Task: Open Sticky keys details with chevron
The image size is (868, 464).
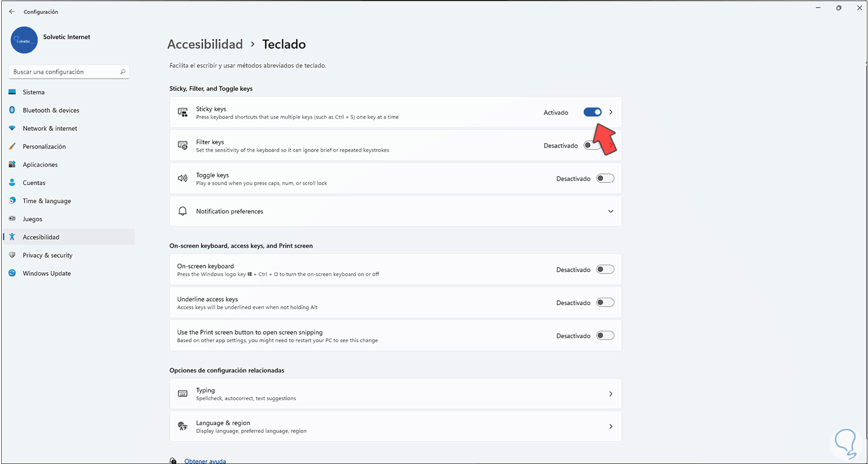Action: click(x=611, y=112)
